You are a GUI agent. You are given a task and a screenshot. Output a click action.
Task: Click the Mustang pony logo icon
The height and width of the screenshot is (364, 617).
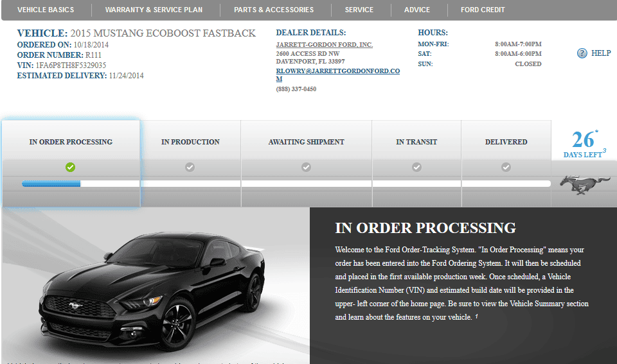pos(585,185)
